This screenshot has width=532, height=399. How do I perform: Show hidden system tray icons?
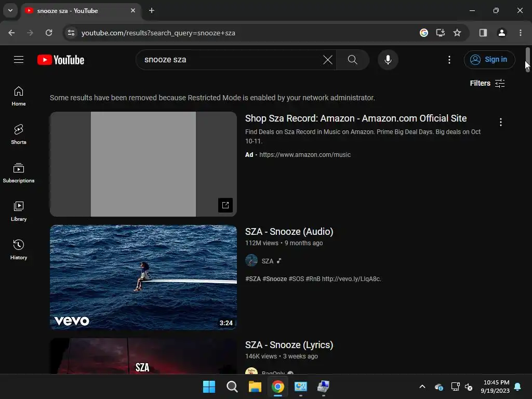(422, 387)
